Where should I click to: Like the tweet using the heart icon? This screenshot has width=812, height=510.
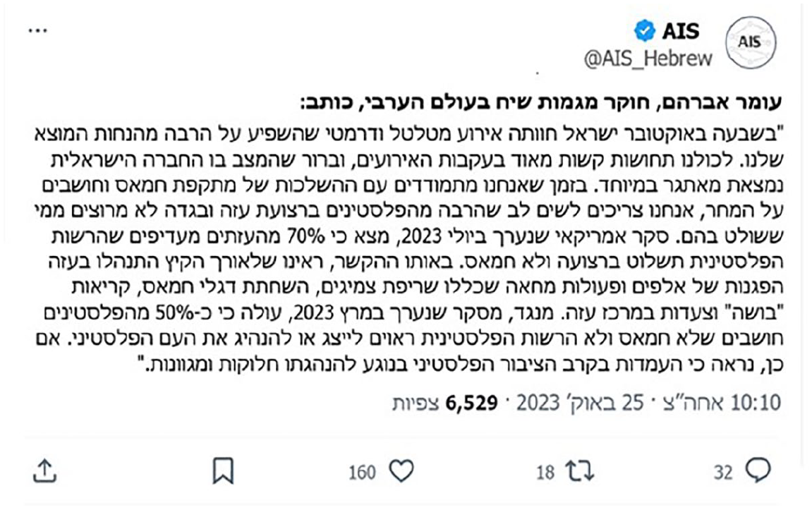tap(401, 470)
